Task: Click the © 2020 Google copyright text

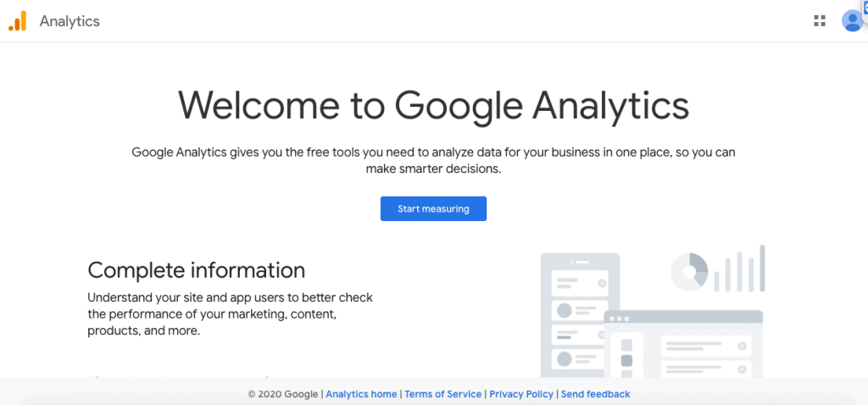Action: pyautogui.click(x=283, y=394)
